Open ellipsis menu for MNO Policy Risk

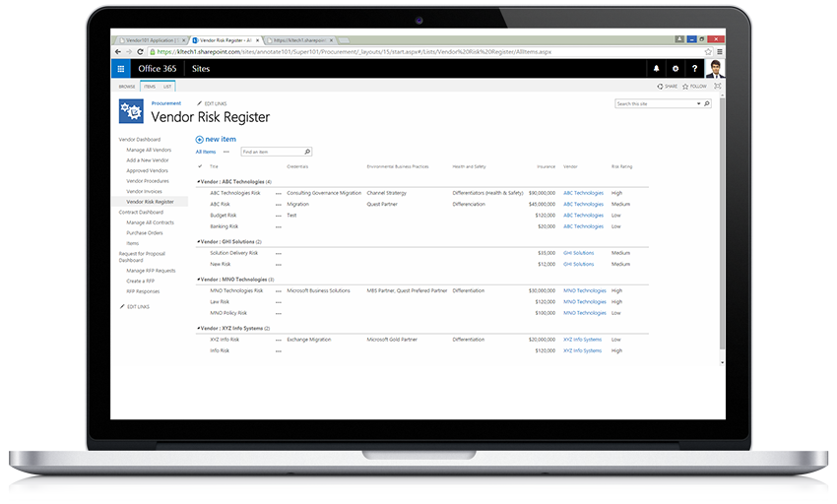278,313
